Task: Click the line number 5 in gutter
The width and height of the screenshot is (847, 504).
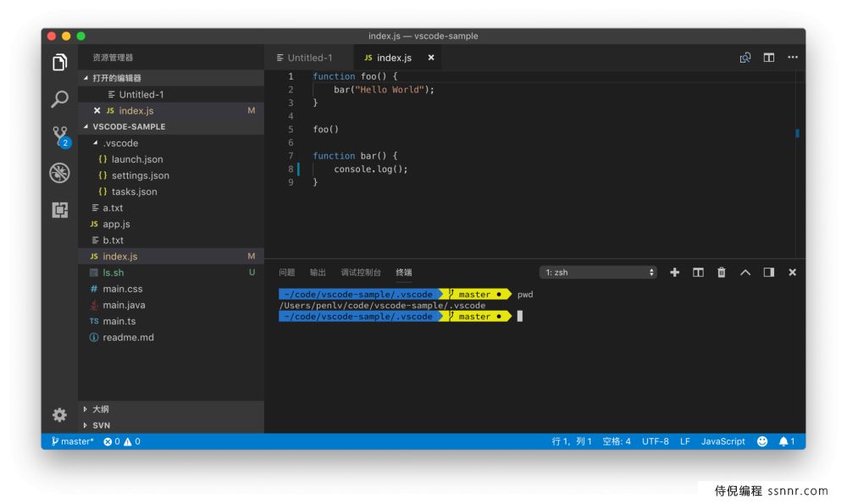Action: (x=291, y=129)
